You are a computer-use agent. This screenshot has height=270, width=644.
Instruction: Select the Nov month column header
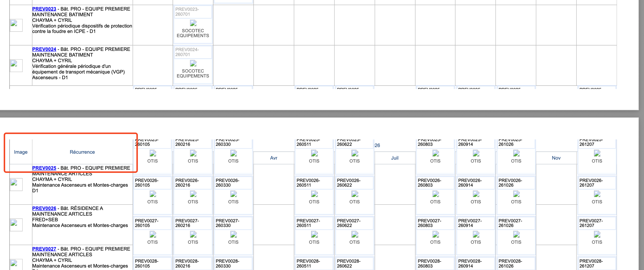[556, 158]
